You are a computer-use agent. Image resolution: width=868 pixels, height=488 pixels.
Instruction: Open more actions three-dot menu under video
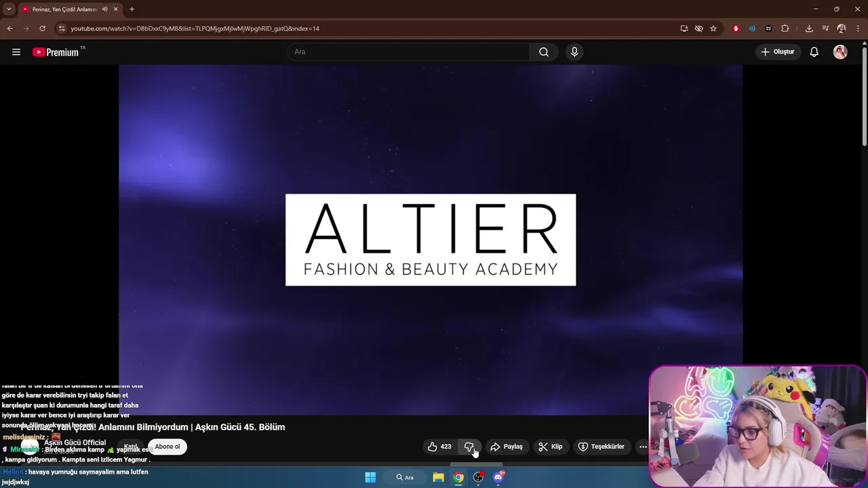click(643, 447)
